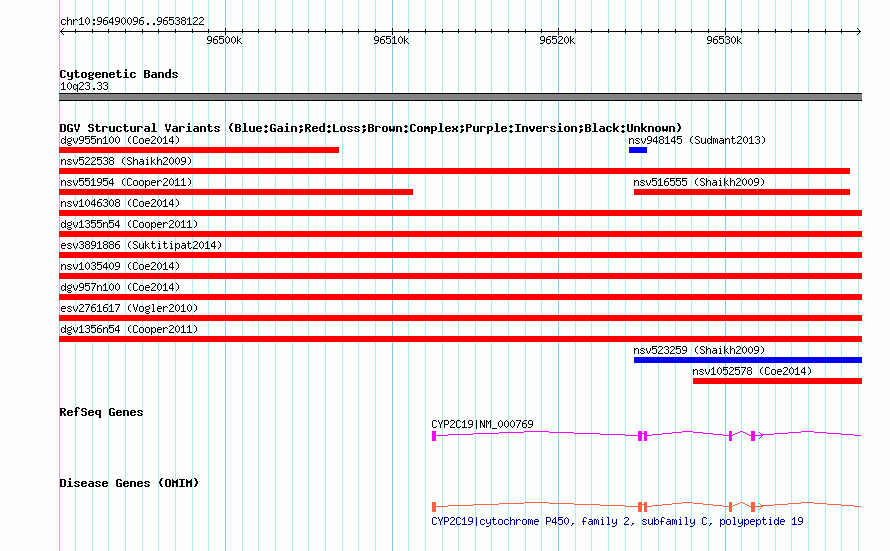Open variant nsv523259 (Shaikh2009) label
The height and width of the screenshot is (551, 890).
[699, 350]
